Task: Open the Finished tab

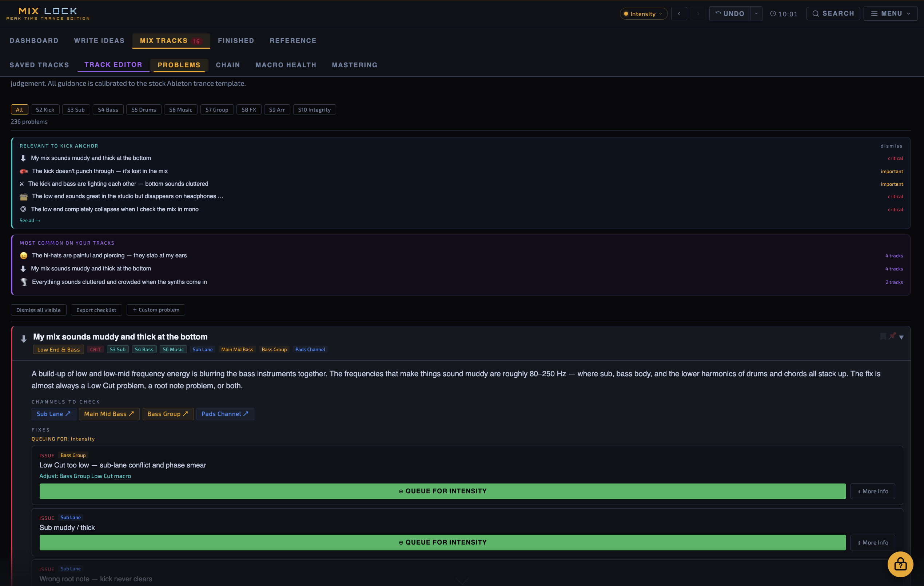Action: (236, 41)
